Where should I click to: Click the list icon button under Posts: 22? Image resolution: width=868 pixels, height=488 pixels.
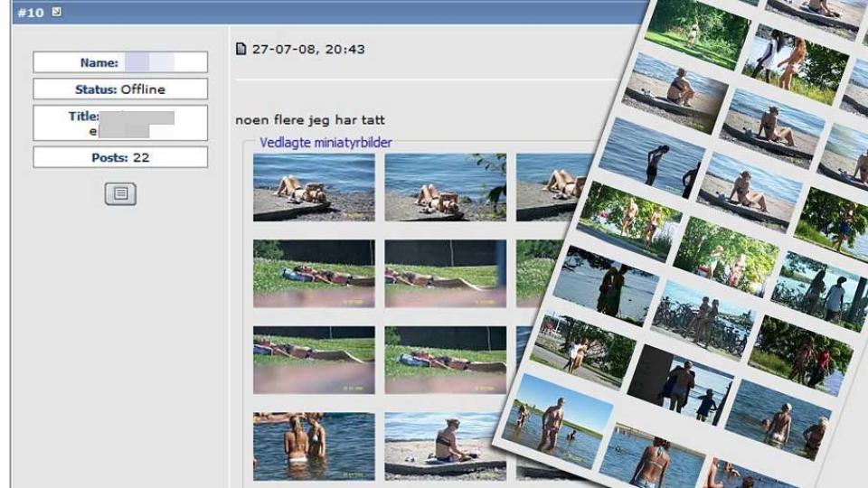pos(120,193)
